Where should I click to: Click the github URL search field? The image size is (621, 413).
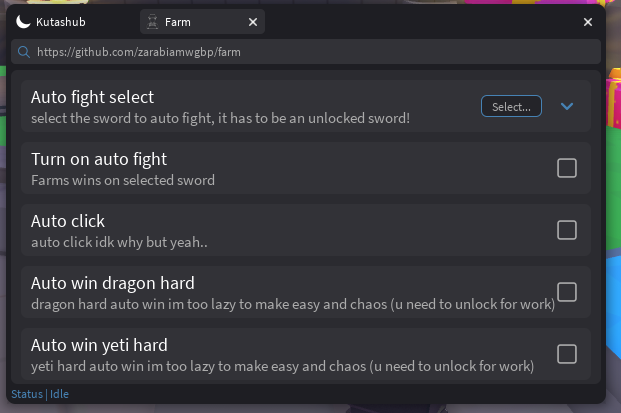coord(306,52)
